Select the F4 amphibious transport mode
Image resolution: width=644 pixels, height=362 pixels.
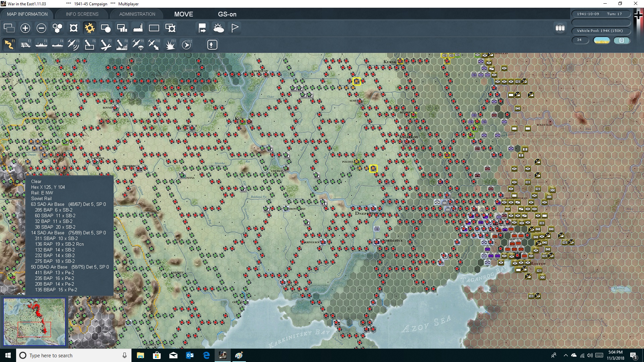pyautogui.click(x=57, y=45)
